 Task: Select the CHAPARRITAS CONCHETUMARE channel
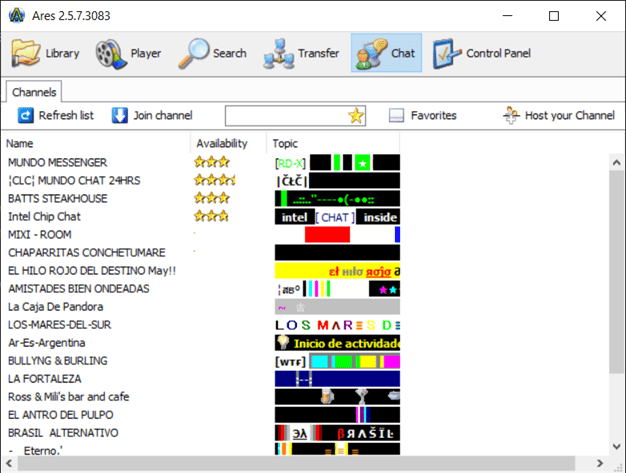tap(87, 253)
